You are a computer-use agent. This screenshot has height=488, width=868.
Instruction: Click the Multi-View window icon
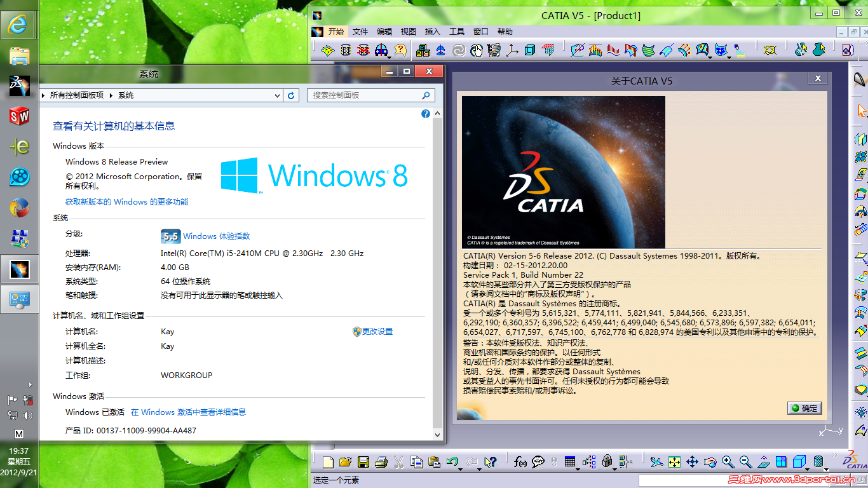click(x=782, y=462)
